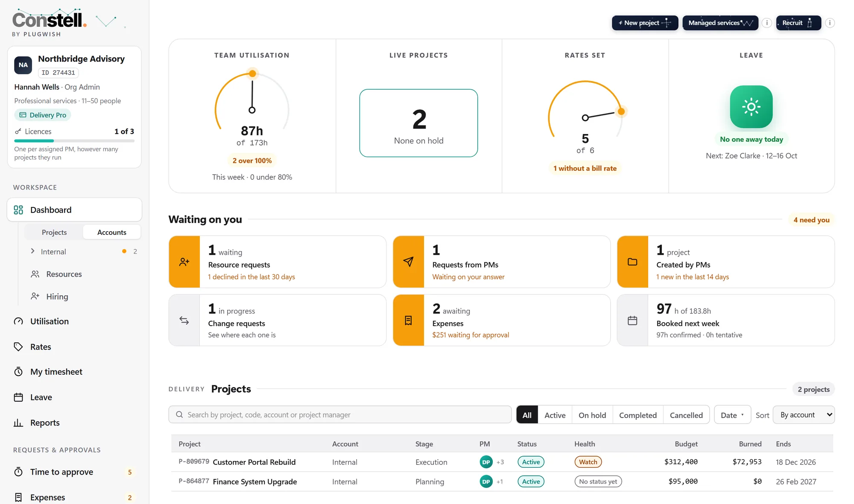Open the Date filter dropdown

[732, 415]
